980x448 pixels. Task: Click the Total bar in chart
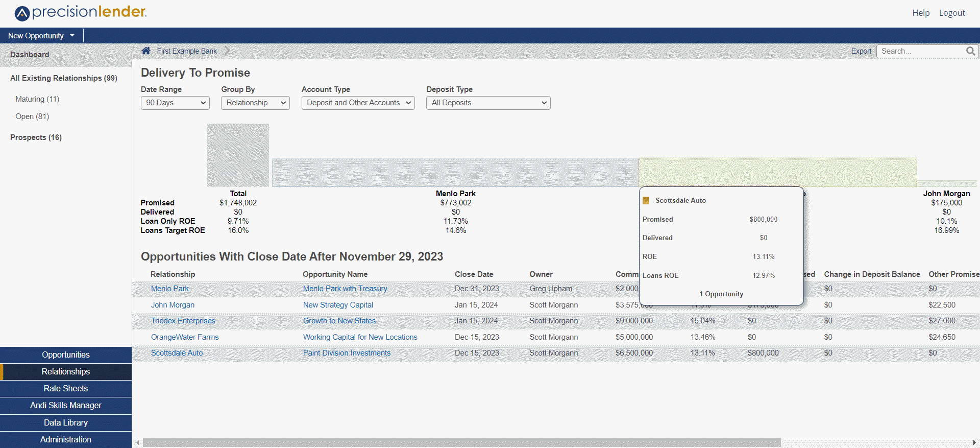238,155
